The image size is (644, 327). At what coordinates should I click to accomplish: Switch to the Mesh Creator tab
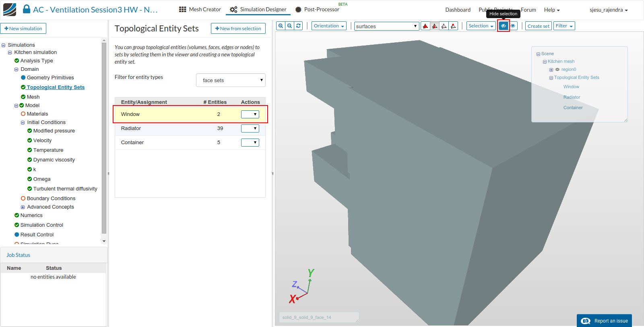click(x=200, y=9)
